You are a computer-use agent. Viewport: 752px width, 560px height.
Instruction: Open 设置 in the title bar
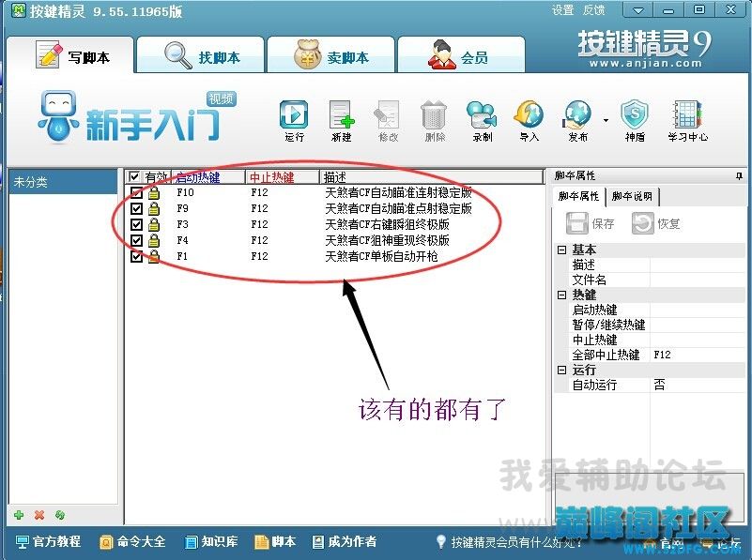coord(562,10)
